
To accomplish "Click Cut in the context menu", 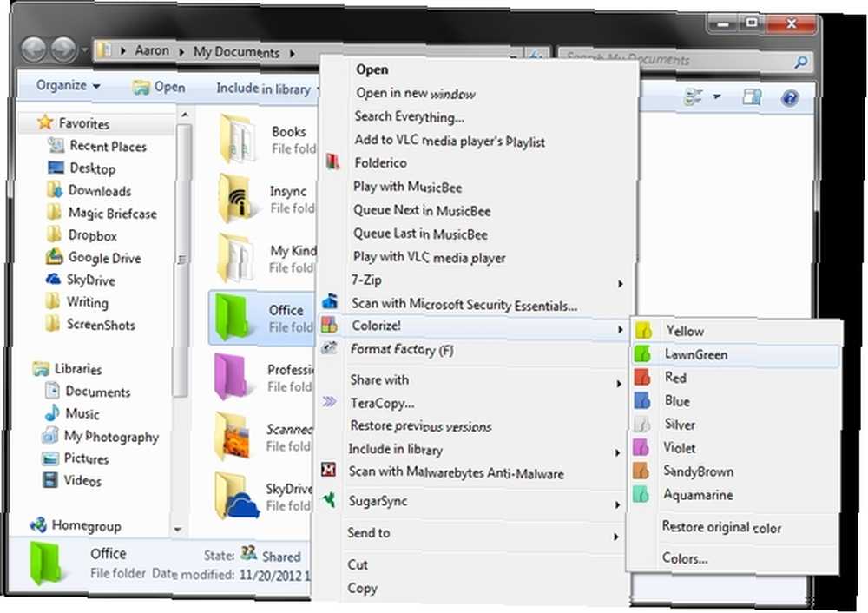I will (358, 564).
